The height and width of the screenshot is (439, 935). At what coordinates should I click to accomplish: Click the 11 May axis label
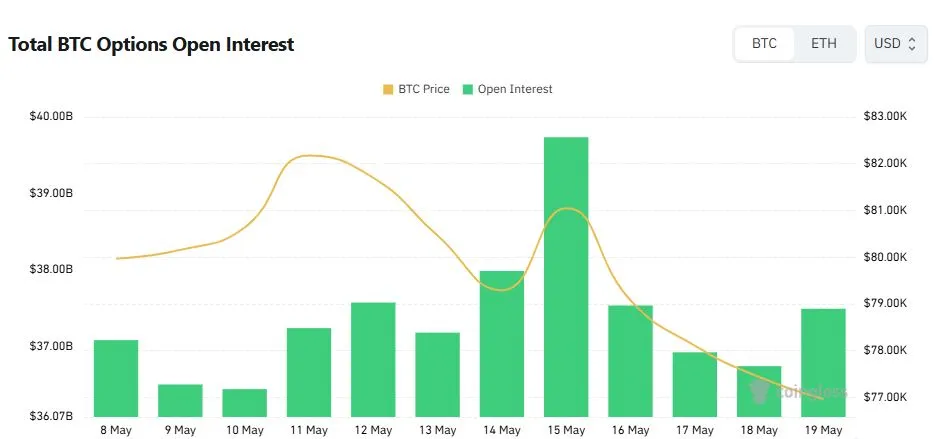pyautogui.click(x=308, y=430)
